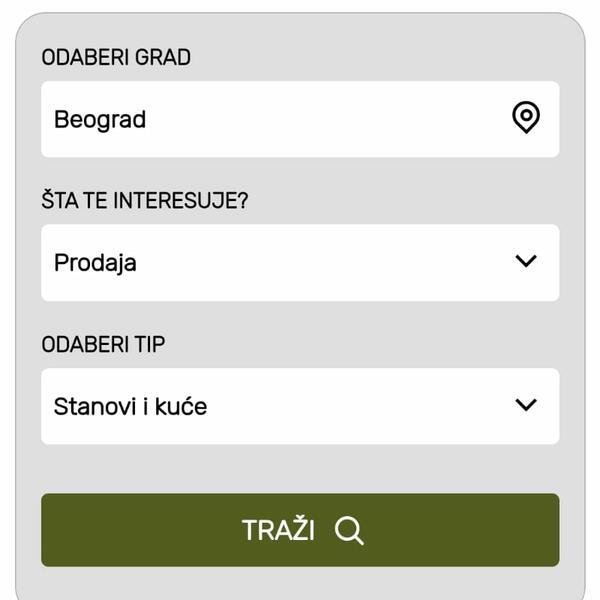Click the ODABERI GRAD label
The image size is (600, 600).
point(116,57)
